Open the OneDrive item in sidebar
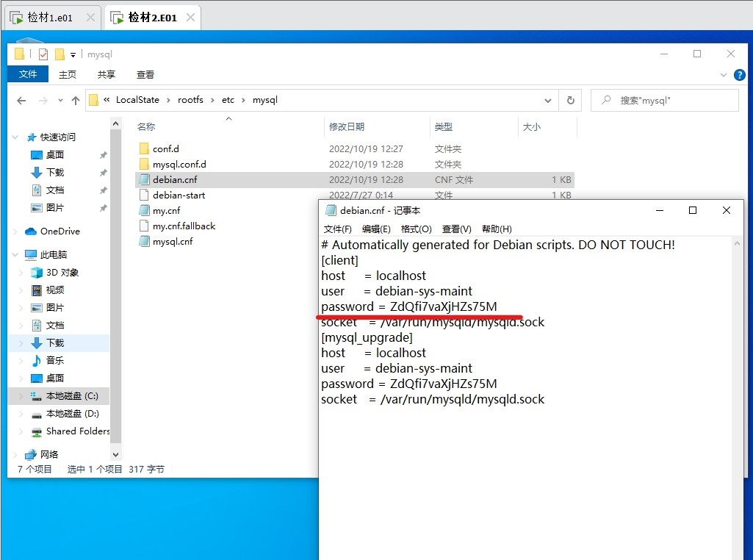753x560 pixels. [x=60, y=231]
